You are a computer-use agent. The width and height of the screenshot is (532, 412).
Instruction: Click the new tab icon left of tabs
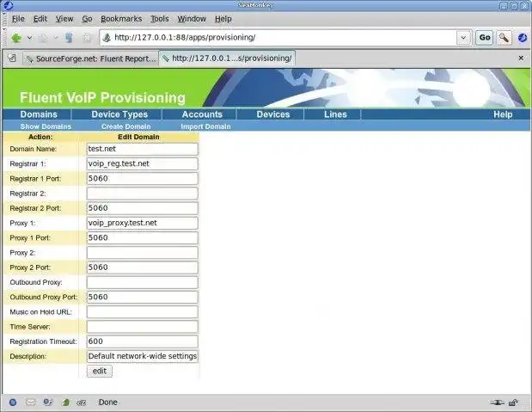click(12, 58)
